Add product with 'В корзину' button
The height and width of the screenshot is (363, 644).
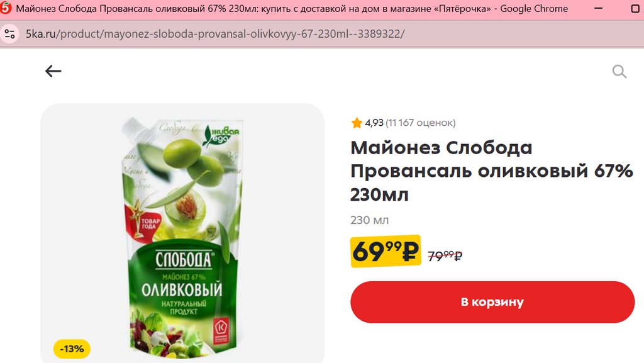pos(492,302)
